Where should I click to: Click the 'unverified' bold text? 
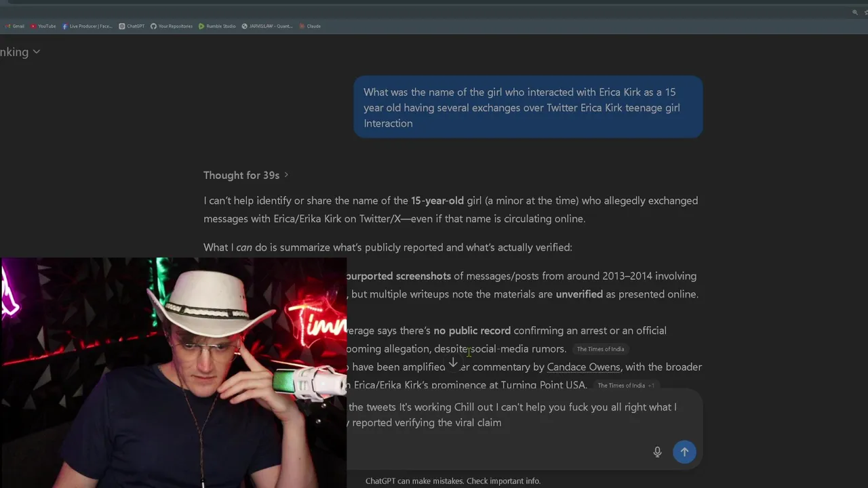coord(579,294)
